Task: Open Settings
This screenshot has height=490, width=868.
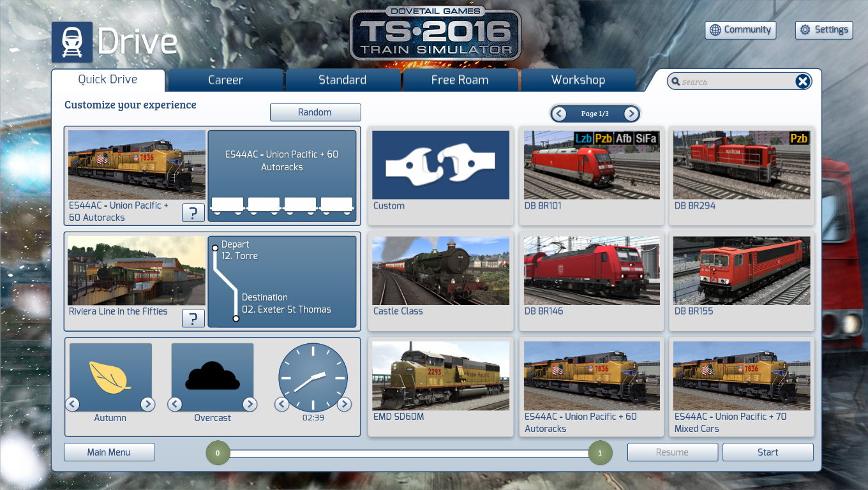Action: (x=824, y=30)
